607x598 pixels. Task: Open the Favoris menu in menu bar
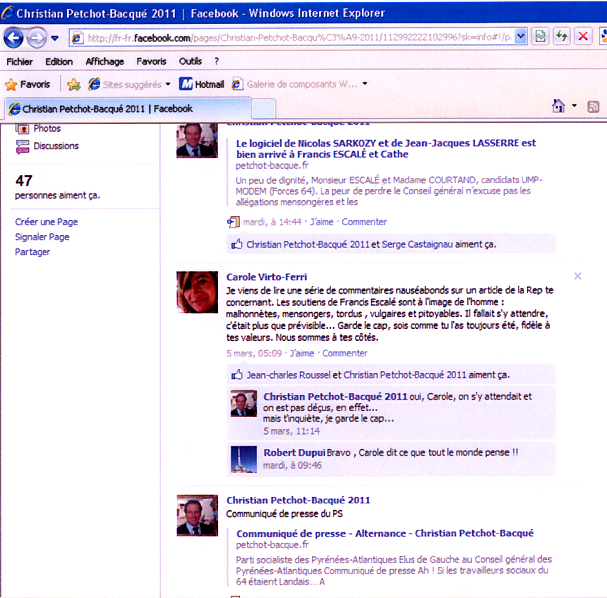(151, 61)
